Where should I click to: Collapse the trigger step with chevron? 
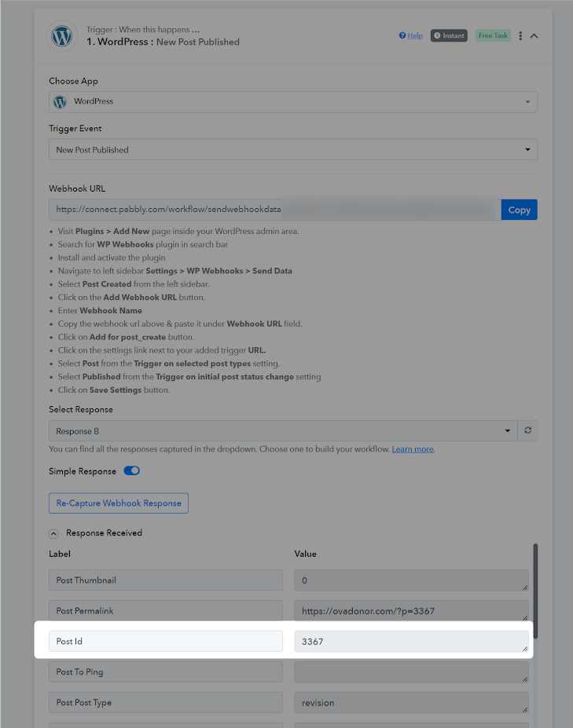pyautogui.click(x=534, y=36)
